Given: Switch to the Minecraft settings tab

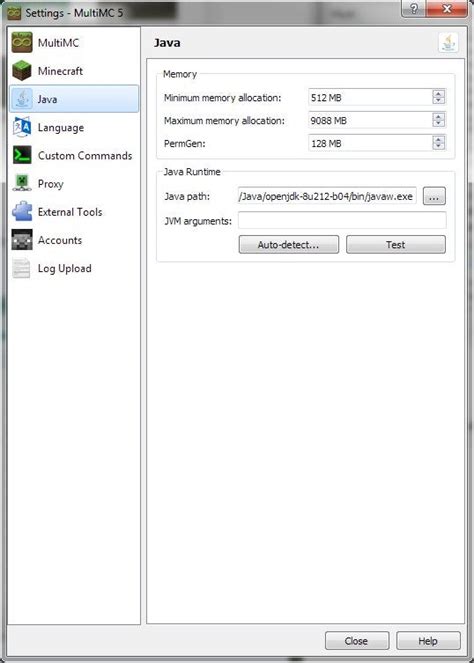Looking at the screenshot, I should tap(74, 71).
